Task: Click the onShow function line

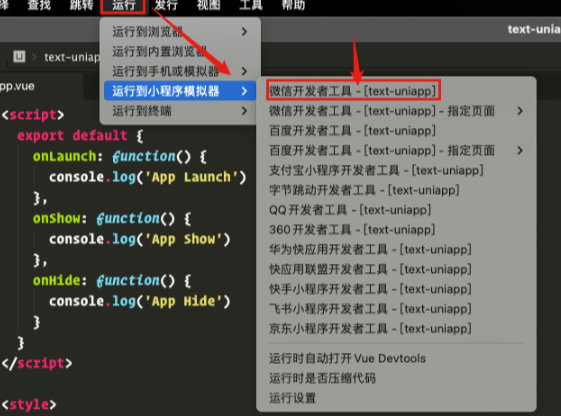Action: tap(112, 219)
